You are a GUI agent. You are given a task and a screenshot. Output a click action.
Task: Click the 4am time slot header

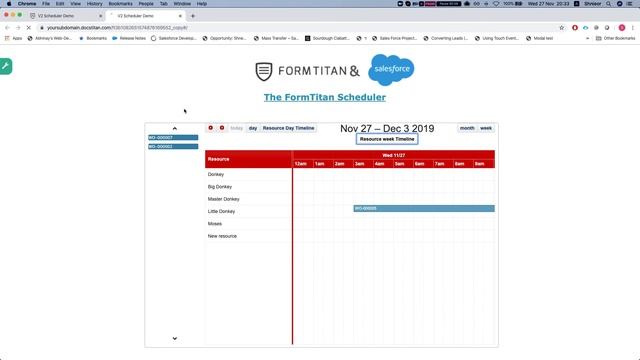(383, 164)
